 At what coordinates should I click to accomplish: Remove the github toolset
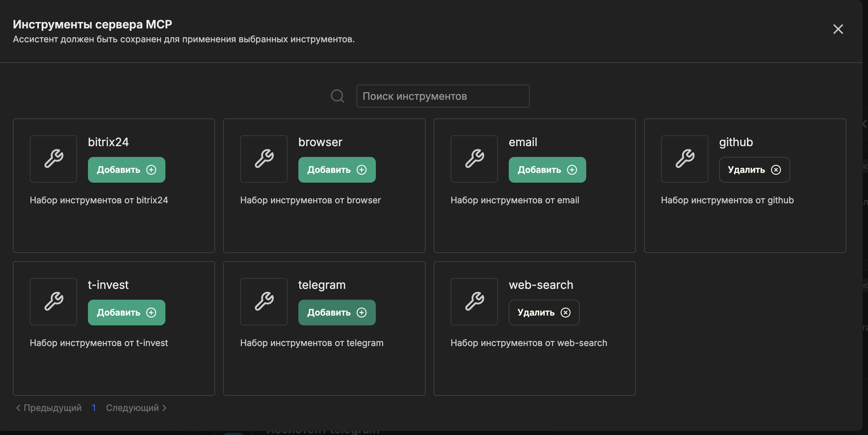pos(755,170)
